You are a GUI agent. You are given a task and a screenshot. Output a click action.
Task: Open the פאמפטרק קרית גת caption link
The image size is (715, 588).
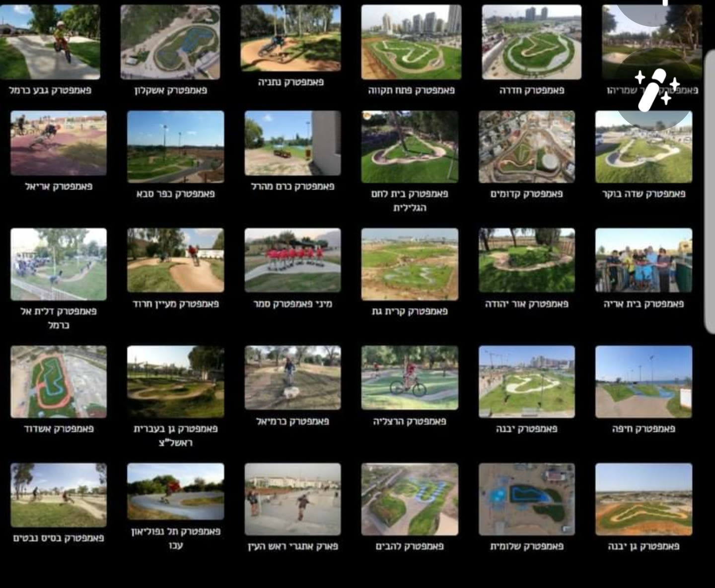click(410, 311)
